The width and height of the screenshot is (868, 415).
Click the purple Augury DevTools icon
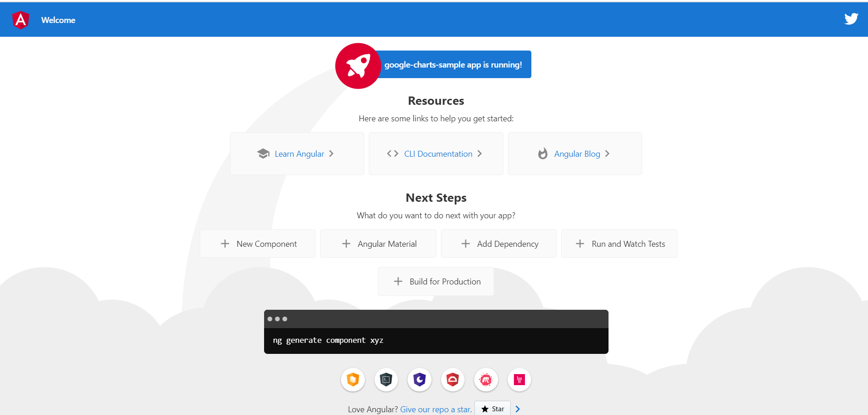(x=419, y=380)
